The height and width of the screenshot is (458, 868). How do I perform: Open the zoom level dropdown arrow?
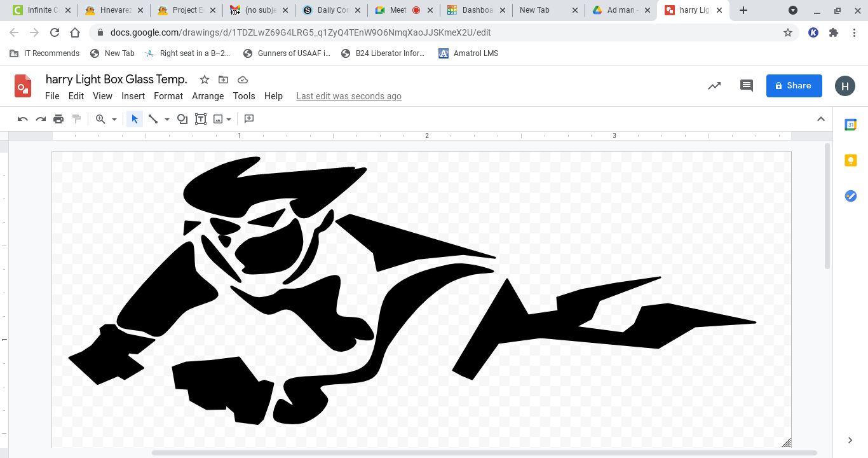[114, 119]
